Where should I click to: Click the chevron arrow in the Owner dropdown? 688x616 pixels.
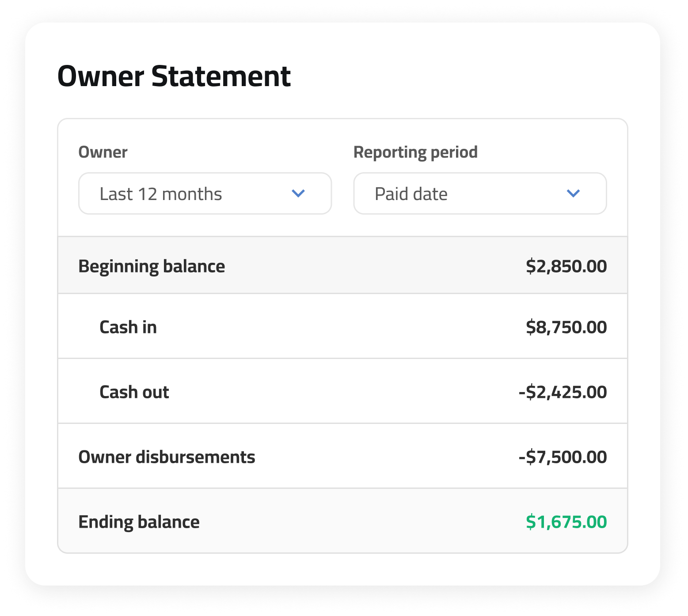(x=298, y=193)
